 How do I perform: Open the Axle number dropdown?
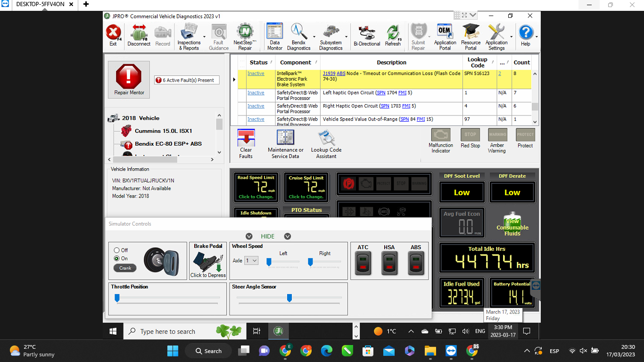(x=252, y=260)
